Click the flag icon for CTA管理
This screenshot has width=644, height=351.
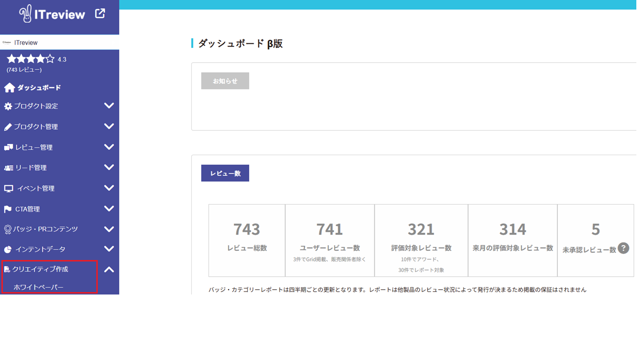(8, 209)
